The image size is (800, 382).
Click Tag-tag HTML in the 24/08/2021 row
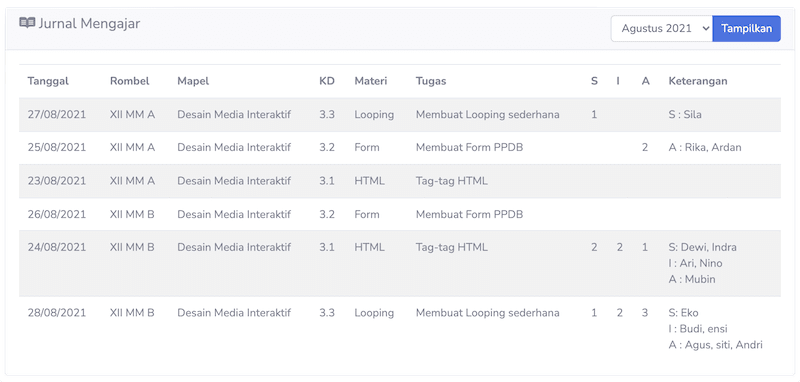coord(452,248)
